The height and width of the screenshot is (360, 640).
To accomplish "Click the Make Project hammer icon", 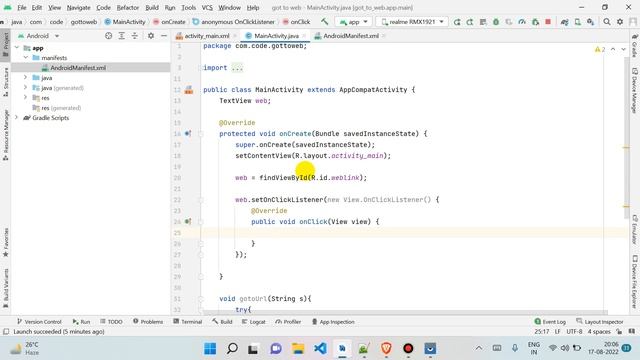I will coord(324,22).
